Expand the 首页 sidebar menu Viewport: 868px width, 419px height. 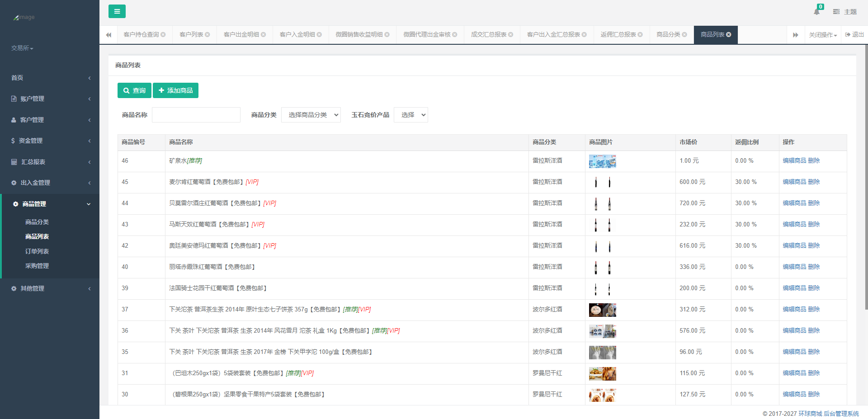point(50,78)
